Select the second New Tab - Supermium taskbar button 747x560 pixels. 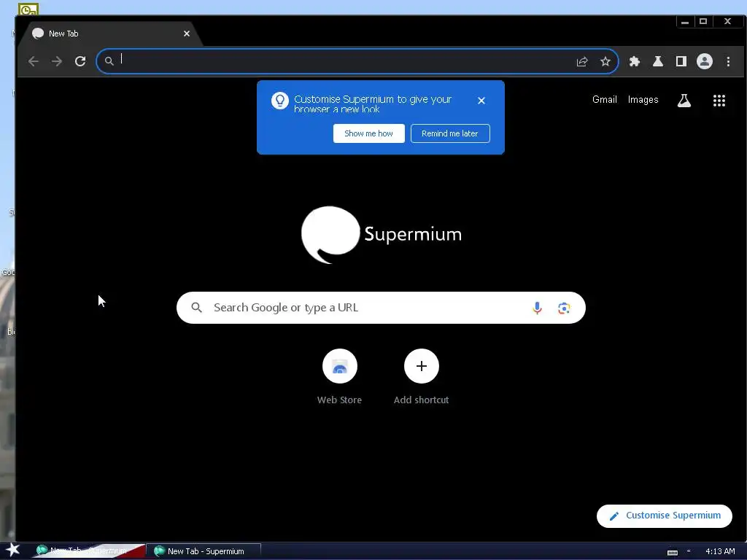pos(205,551)
